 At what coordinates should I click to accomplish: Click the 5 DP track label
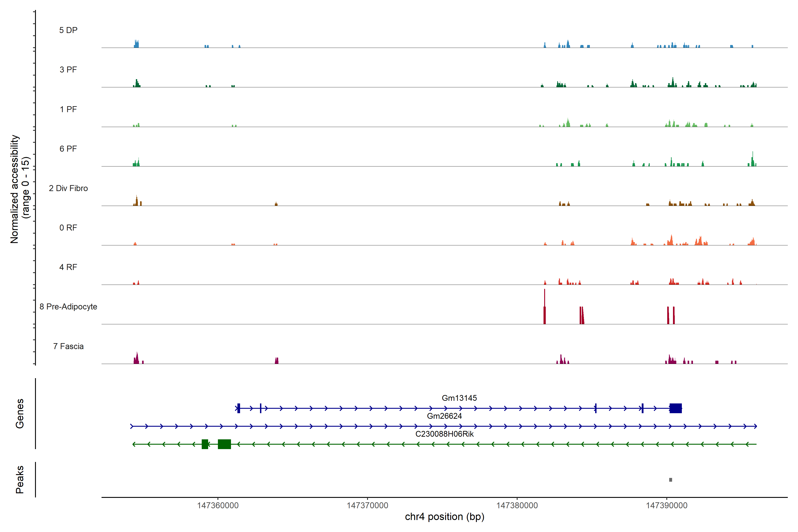click(68, 30)
